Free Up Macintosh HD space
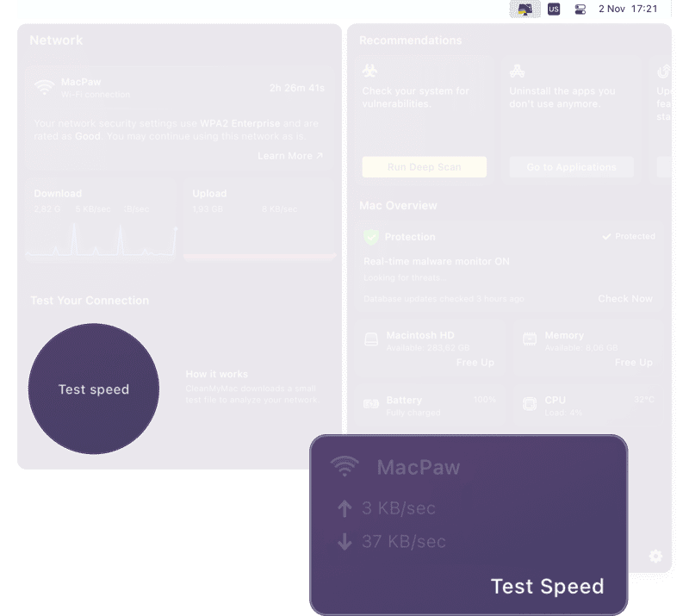Image resolution: width=689 pixels, height=616 pixels. click(x=475, y=363)
